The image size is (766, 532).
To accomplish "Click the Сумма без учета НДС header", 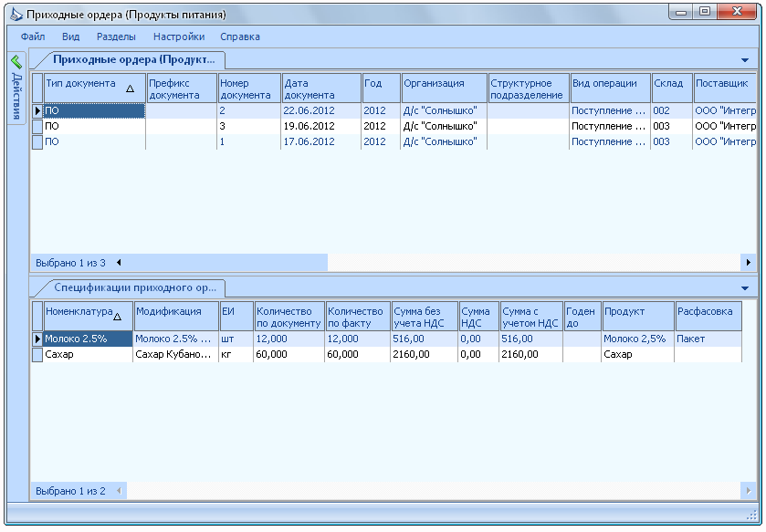I will tap(425, 316).
